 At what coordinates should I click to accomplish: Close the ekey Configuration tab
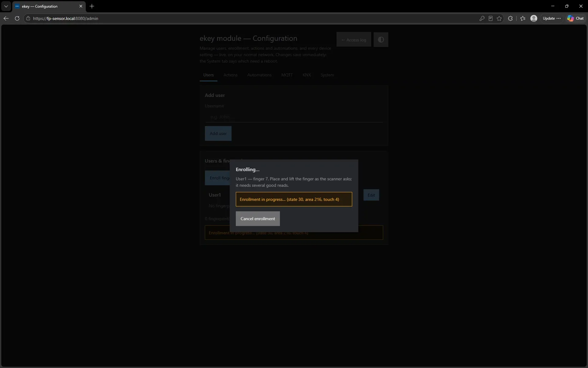click(x=81, y=6)
